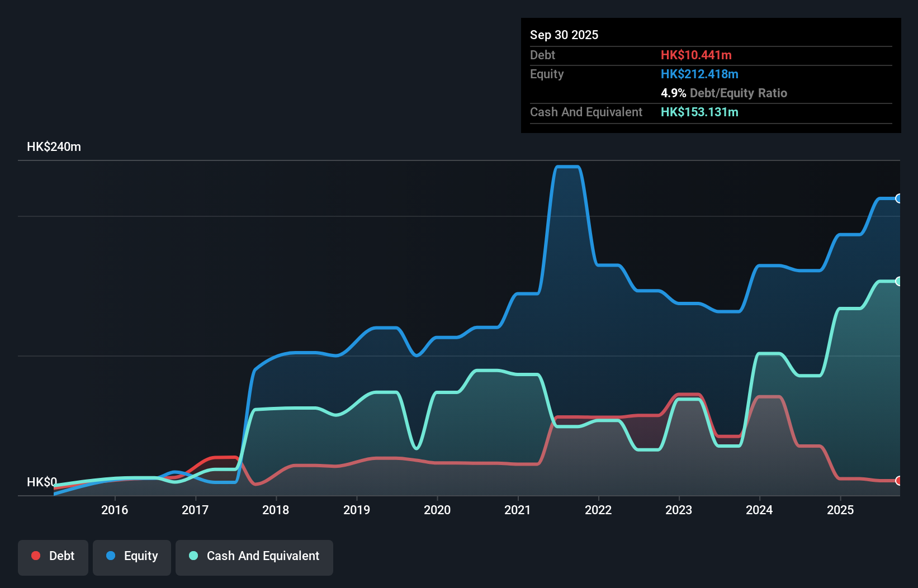Click the HK$240m gridline label
Viewport: 918px width, 588px height.
click(54, 146)
